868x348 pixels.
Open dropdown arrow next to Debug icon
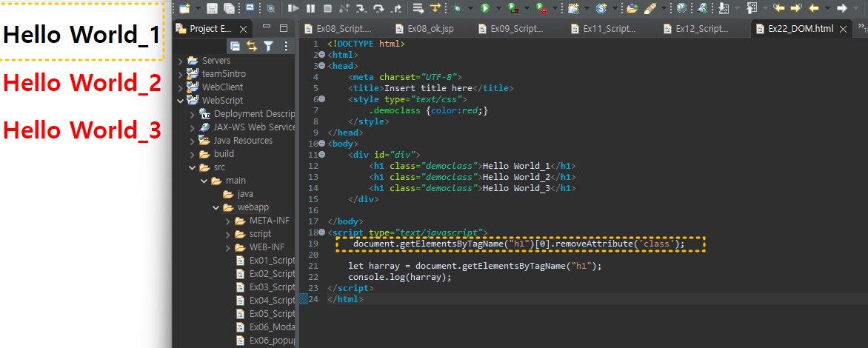(x=470, y=8)
